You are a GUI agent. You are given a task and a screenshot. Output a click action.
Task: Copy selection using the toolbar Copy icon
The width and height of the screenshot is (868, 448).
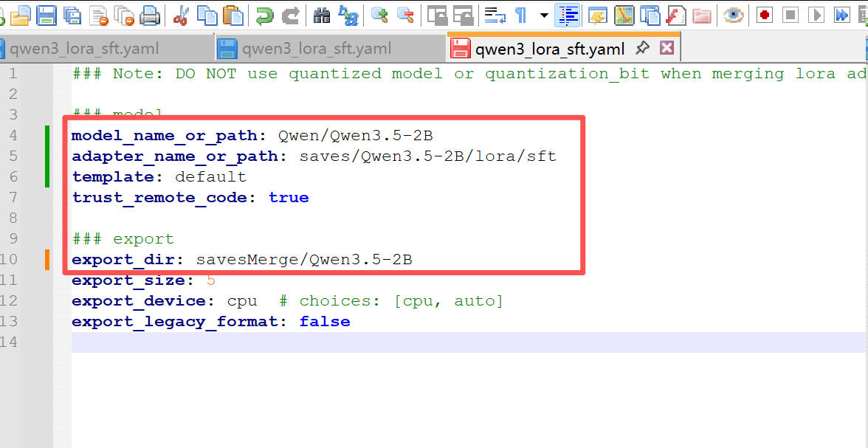point(207,15)
